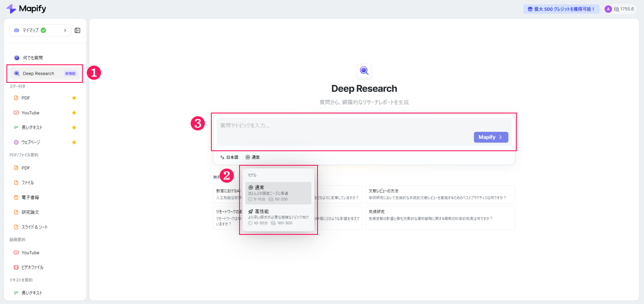Expand the マイマップ workspace selector
The image size is (644, 304).
[40, 31]
